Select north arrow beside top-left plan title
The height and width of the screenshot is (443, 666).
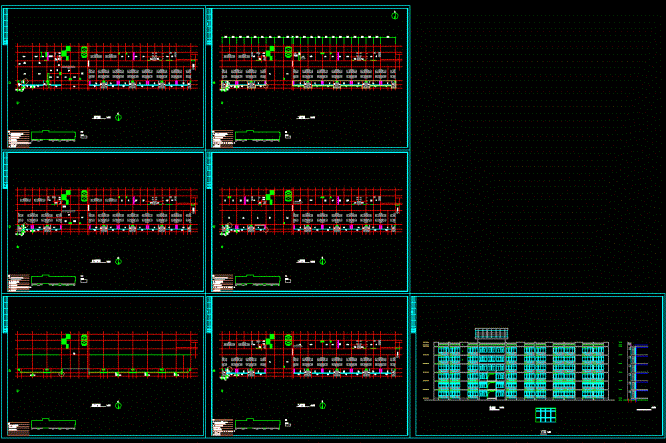pos(119,117)
